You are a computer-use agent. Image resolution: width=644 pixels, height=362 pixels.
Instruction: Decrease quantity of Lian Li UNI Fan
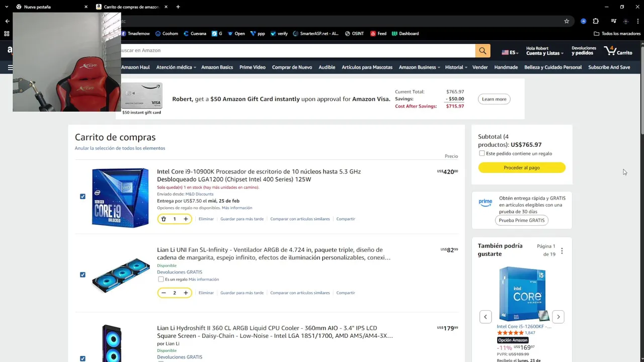click(x=164, y=293)
